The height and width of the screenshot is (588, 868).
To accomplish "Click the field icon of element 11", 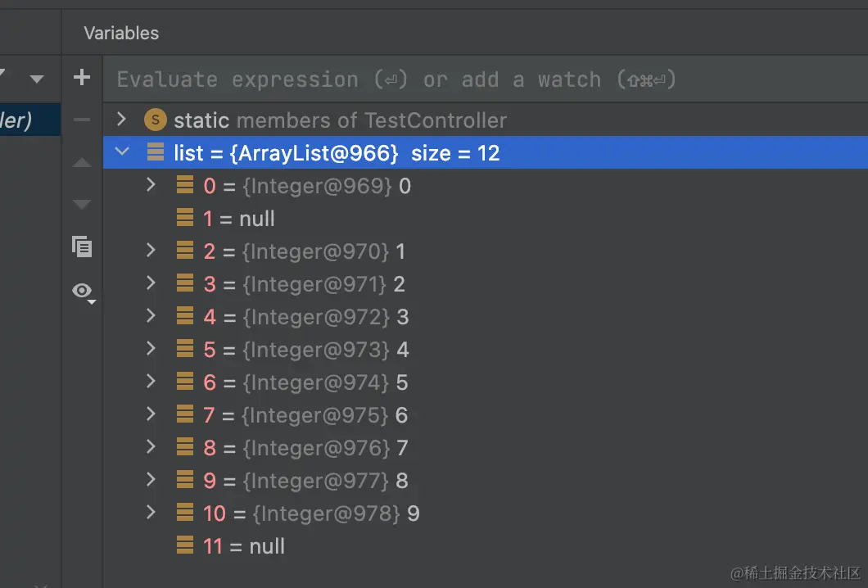I will (x=185, y=546).
